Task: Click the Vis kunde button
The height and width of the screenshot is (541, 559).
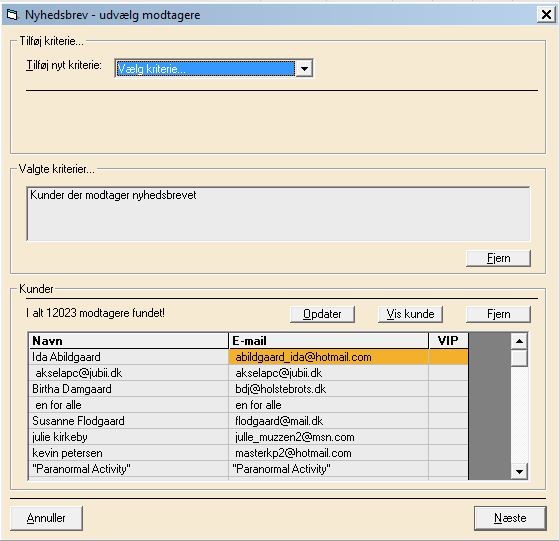Action: click(x=410, y=314)
